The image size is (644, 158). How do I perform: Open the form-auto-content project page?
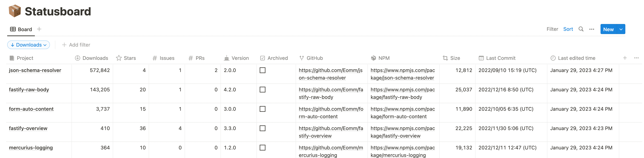(x=31, y=109)
